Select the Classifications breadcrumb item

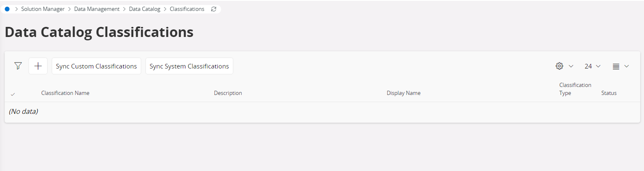187,9
